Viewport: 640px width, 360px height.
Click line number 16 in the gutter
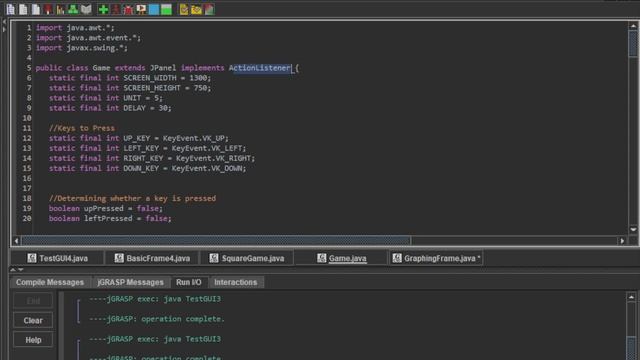(27, 178)
